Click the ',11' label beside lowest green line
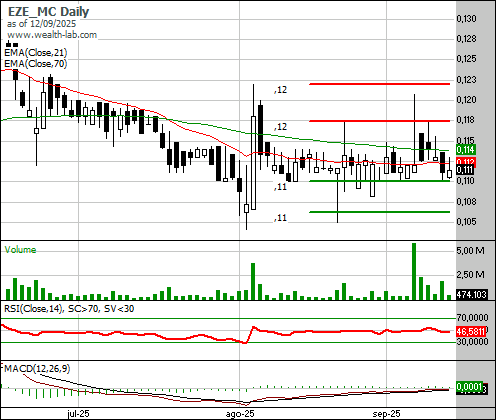 click(280, 218)
